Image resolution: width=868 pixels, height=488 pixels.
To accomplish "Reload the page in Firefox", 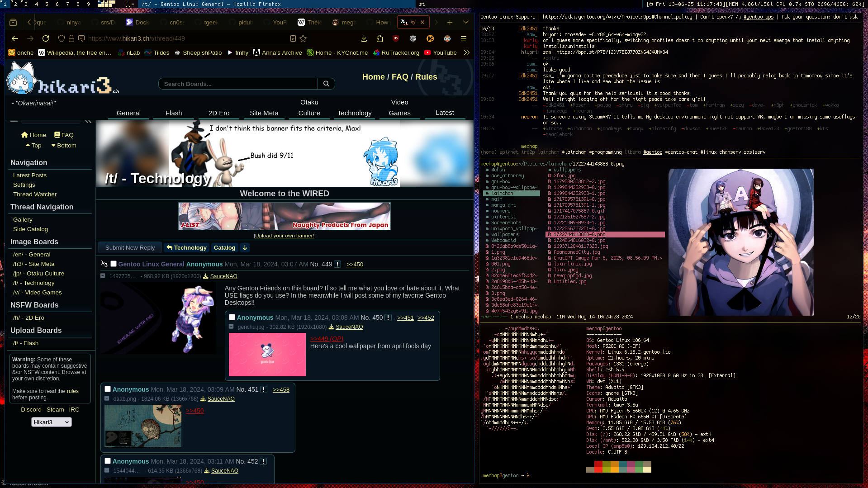I will click(46, 38).
